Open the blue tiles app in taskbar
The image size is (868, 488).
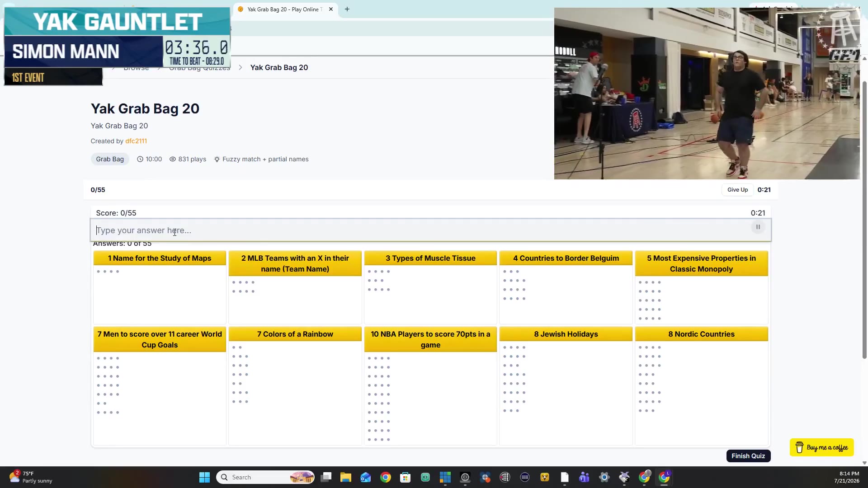445,477
